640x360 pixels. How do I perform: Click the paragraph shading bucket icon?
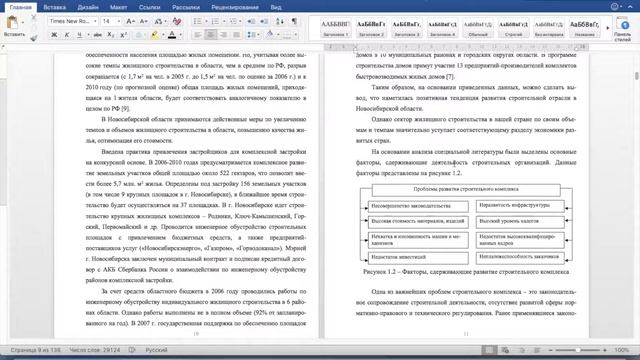click(x=270, y=35)
